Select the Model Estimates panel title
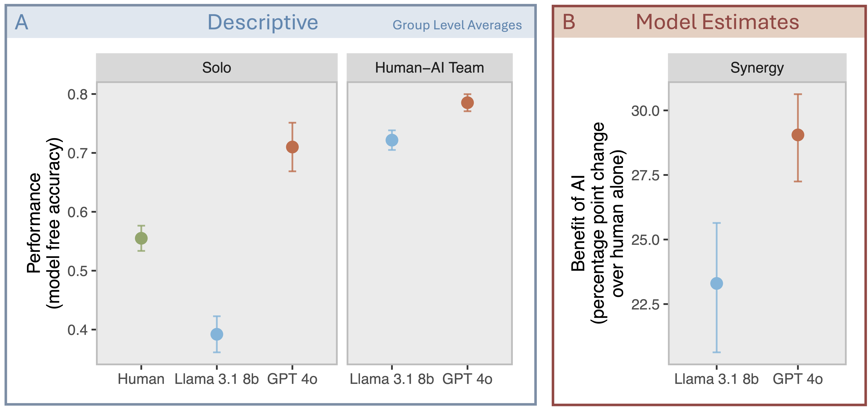 tap(717, 22)
